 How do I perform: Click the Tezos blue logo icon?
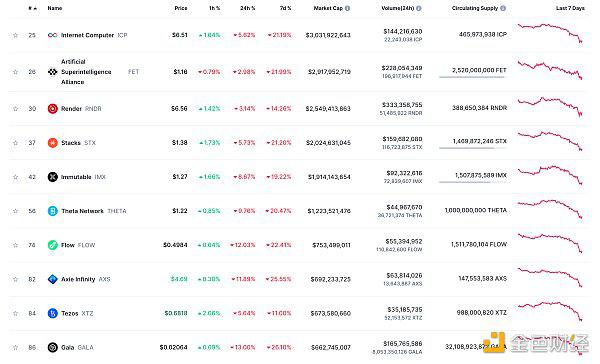52,313
